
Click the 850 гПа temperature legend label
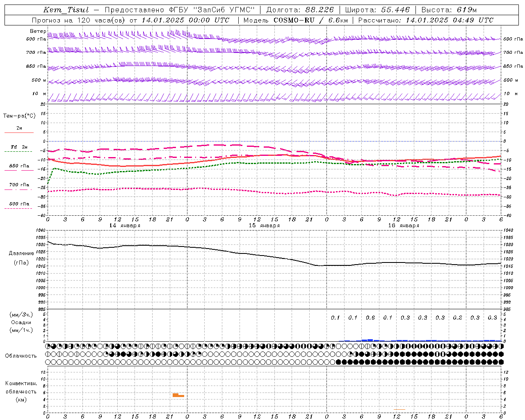(19, 166)
